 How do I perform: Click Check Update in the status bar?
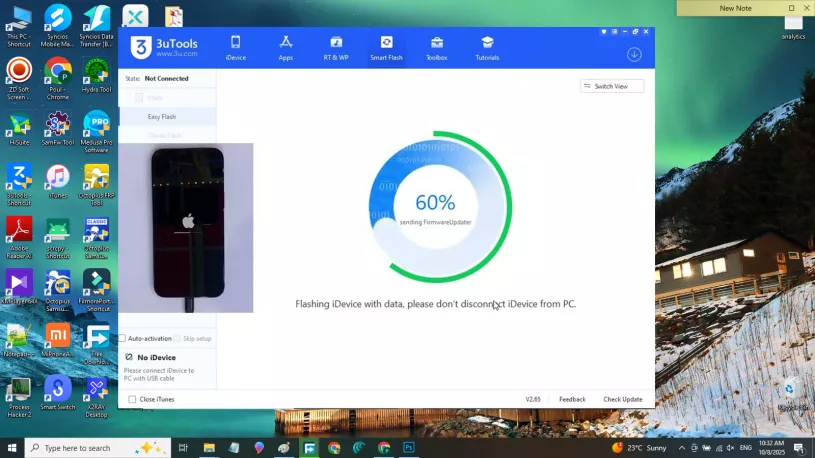pos(622,399)
